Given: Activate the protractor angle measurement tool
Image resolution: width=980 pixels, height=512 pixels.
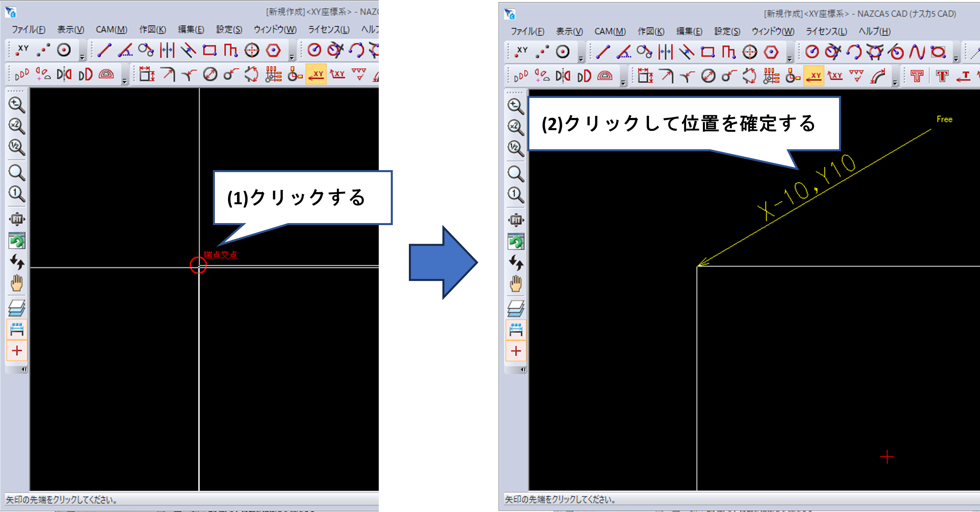Looking at the screenshot, I should pyautogui.click(x=106, y=75).
